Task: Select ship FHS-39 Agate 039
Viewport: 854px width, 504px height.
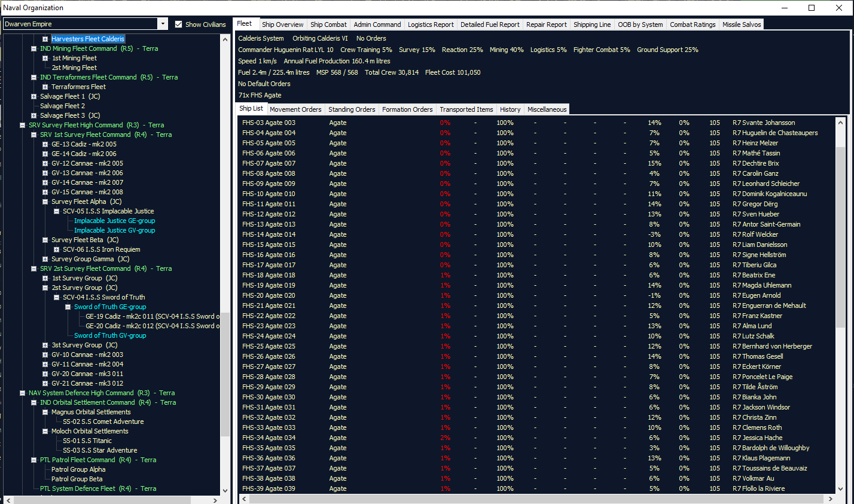Action: (x=269, y=488)
